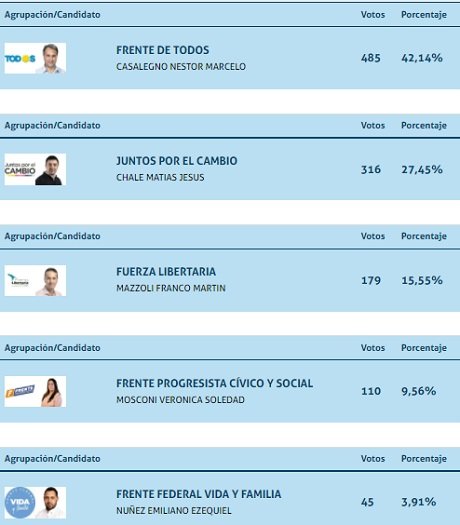Click the Frente de Todos party logo
The width and height of the screenshot is (460, 525).
point(20,59)
